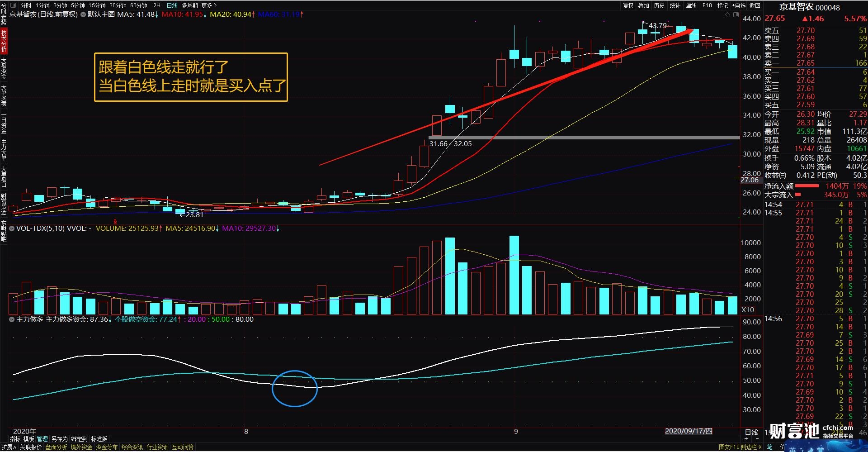Open the 盘面分析 bottom tab
The image size is (868, 452).
[56, 447]
